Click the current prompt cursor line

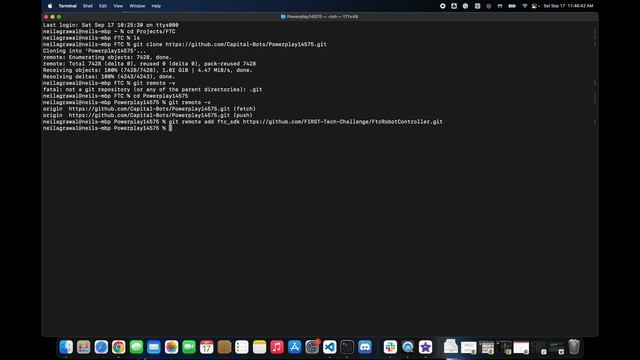tap(107, 128)
